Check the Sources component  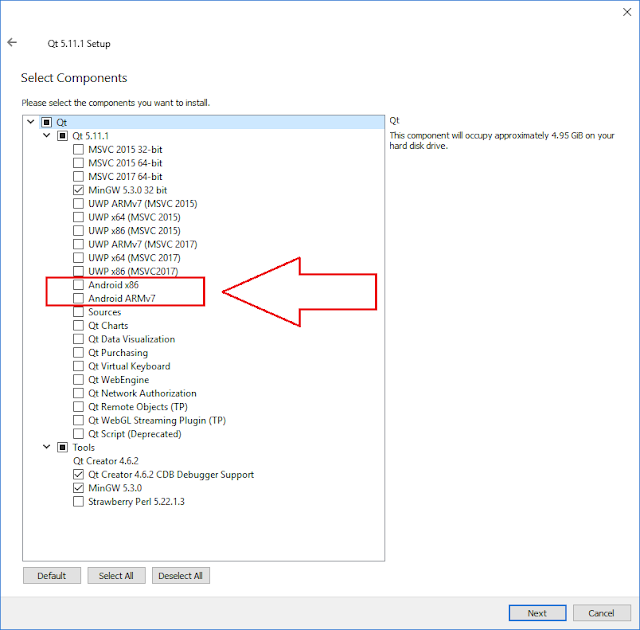(78, 312)
